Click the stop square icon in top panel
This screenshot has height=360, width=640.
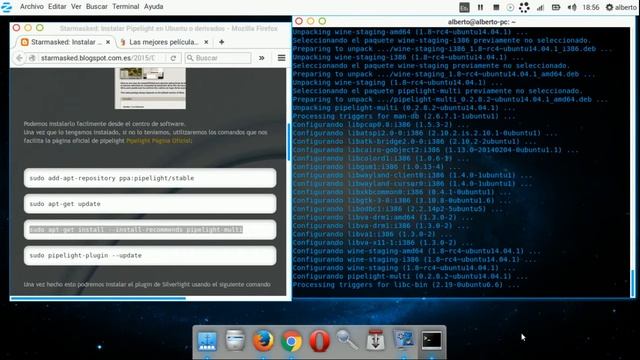coord(496,7)
